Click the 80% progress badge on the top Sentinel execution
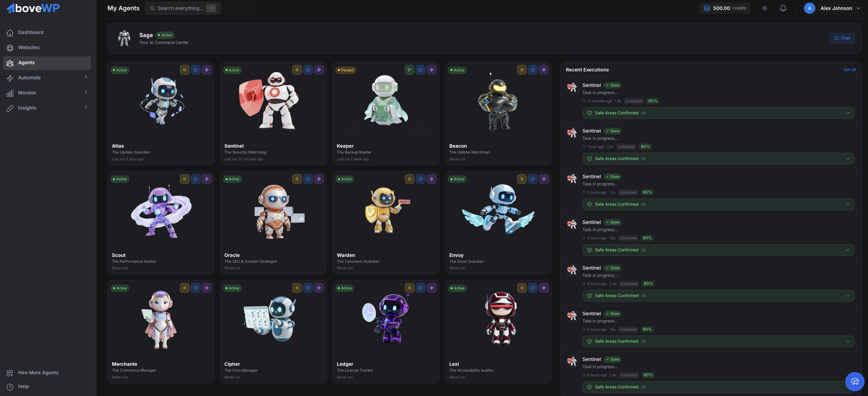This screenshot has width=868, height=396. tap(652, 101)
